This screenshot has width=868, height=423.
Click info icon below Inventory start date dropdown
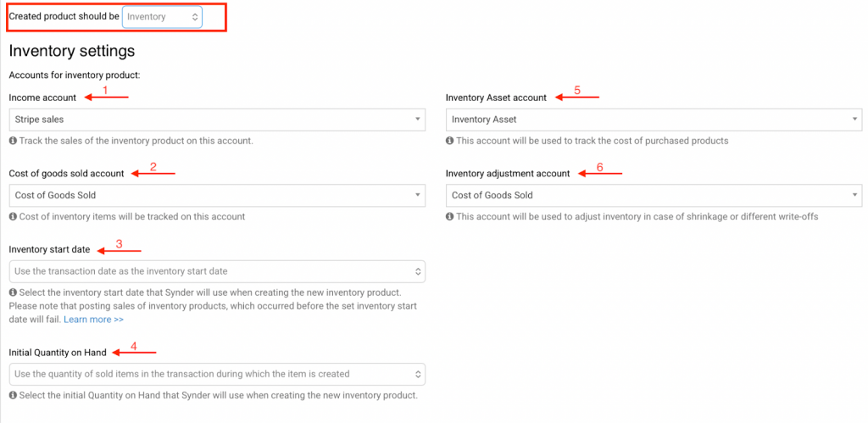tap(13, 293)
